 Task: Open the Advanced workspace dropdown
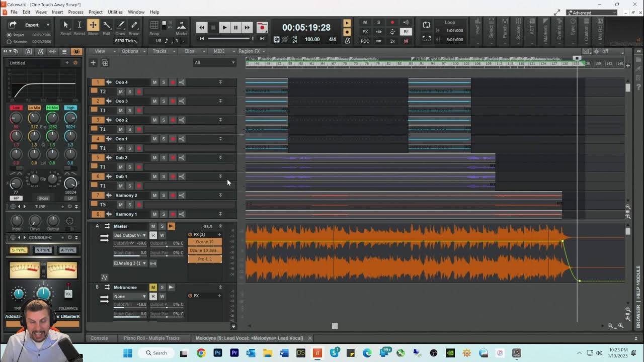[591, 13]
